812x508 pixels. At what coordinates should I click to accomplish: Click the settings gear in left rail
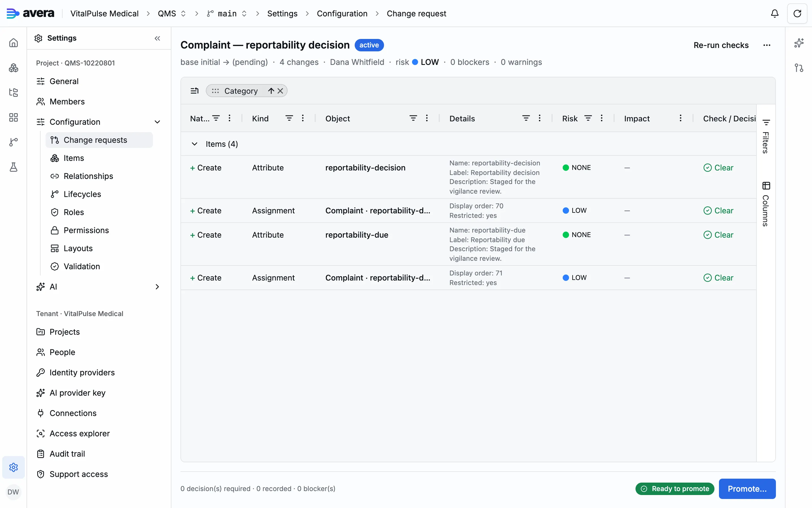(14, 467)
